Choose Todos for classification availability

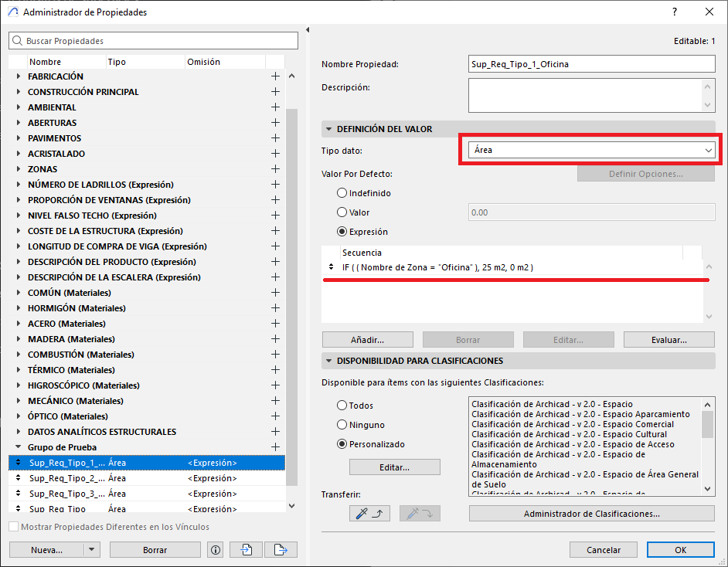pos(342,406)
